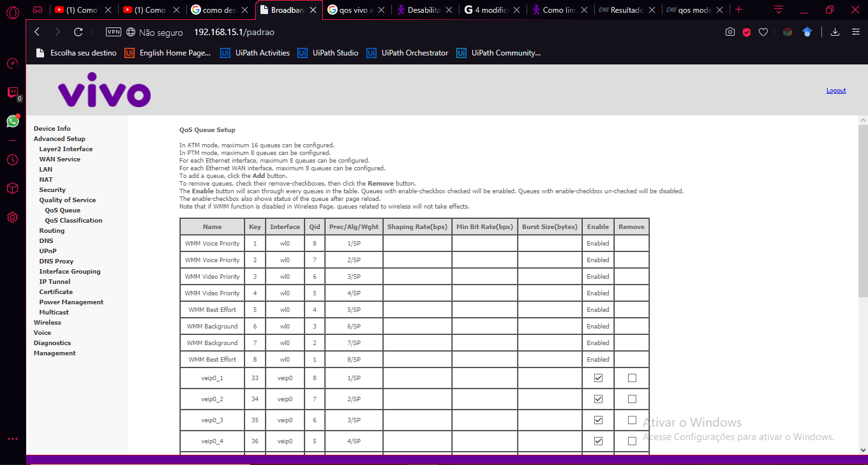Screen dimensions: 868x465
Task: Open the History clock icon in sidebar
Action: tap(12, 159)
